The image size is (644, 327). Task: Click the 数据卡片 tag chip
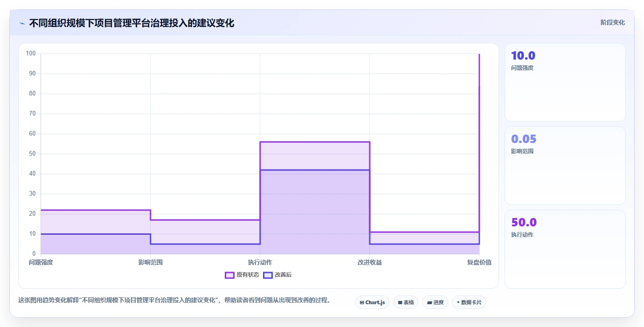(x=469, y=302)
